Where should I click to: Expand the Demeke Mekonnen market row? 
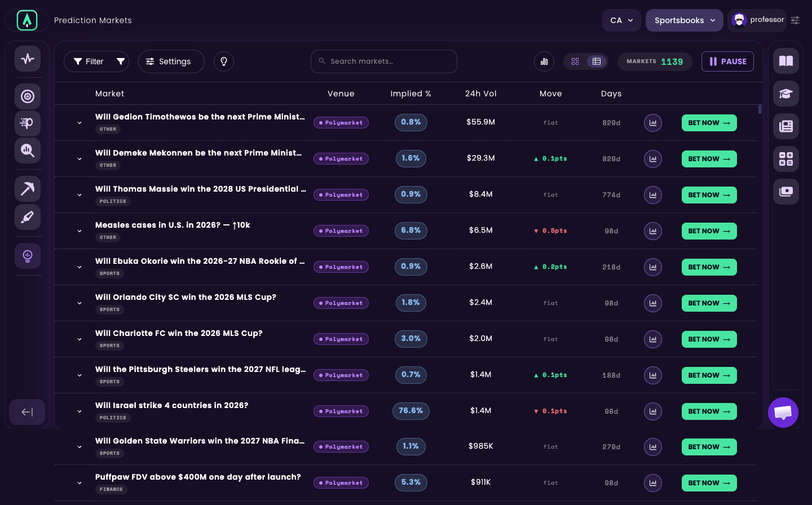coord(80,159)
